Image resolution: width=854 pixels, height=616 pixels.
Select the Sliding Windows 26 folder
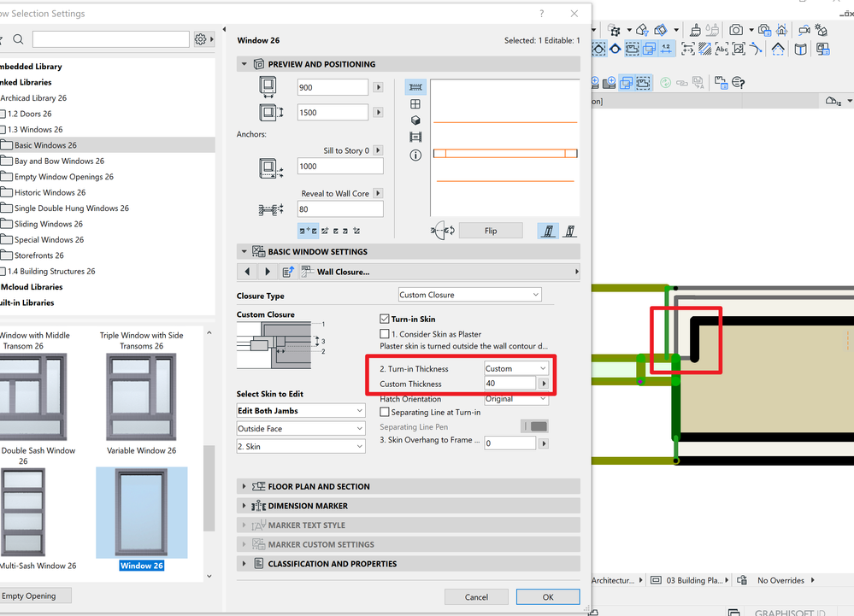point(49,224)
